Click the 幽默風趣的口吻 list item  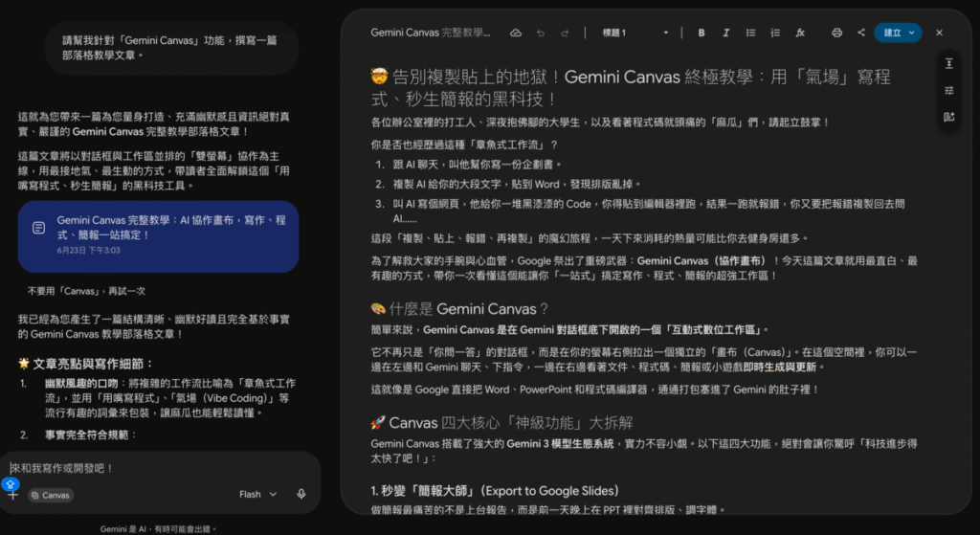(x=170, y=398)
